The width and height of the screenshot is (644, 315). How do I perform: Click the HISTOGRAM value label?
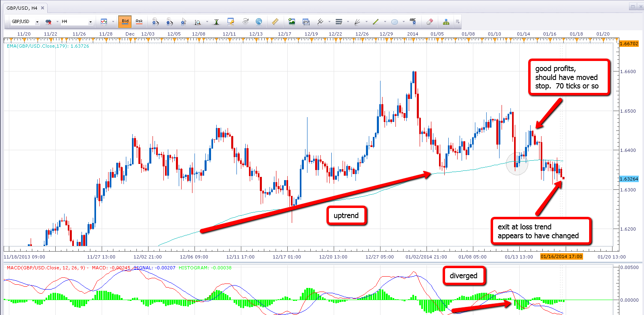(205, 268)
